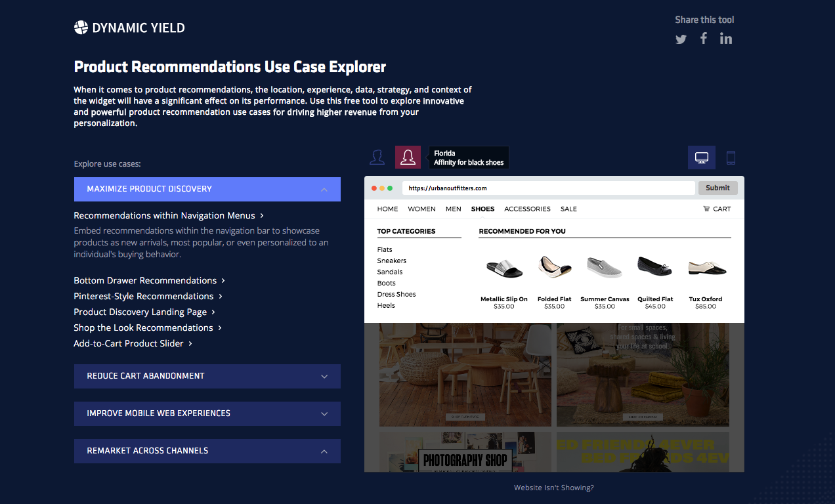Select Sandals category
The width and height of the screenshot is (835, 504).
pyautogui.click(x=390, y=272)
